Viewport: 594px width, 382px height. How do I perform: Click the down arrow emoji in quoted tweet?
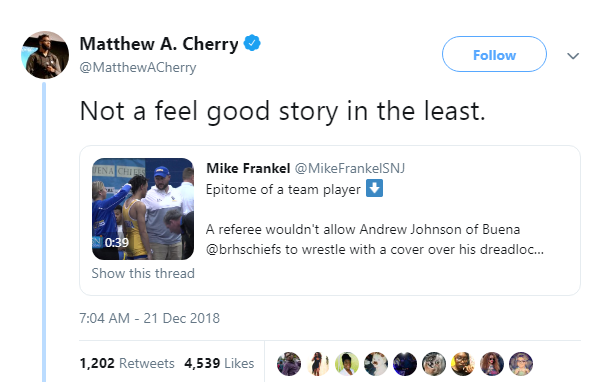[374, 188]
